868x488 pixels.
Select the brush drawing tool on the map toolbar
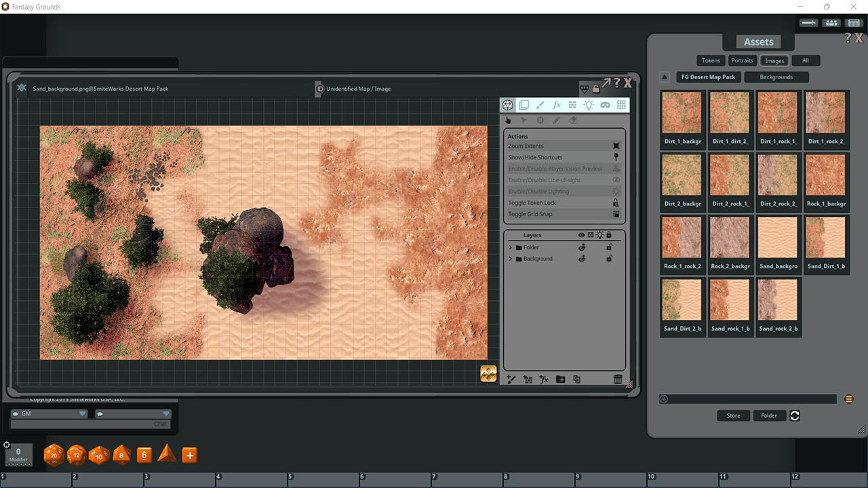[x=540, y=105]
